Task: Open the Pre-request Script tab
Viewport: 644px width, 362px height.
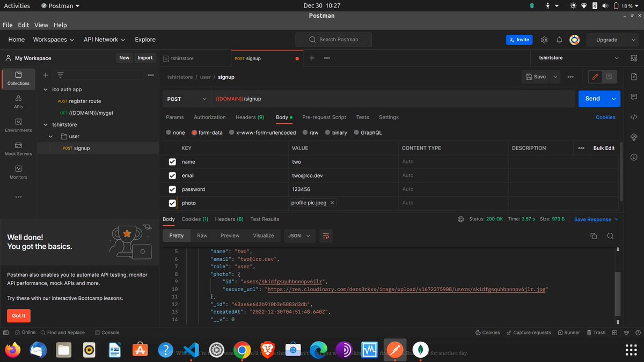Action: (324, 117)
